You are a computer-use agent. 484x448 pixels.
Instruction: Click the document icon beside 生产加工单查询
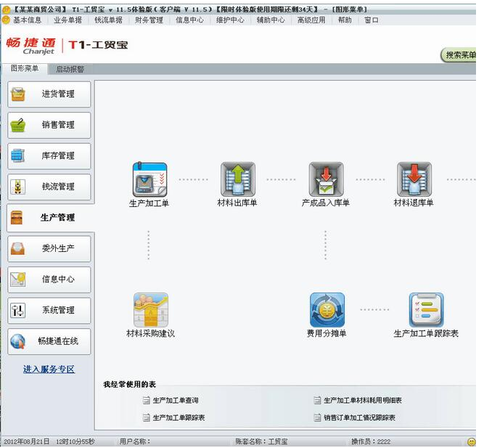click(146, 400)
